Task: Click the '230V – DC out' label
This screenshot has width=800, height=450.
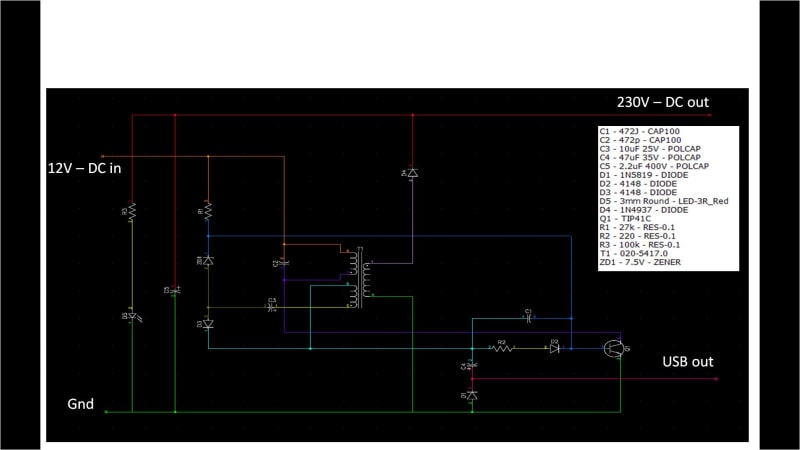Action: click(x=663, y=102)
